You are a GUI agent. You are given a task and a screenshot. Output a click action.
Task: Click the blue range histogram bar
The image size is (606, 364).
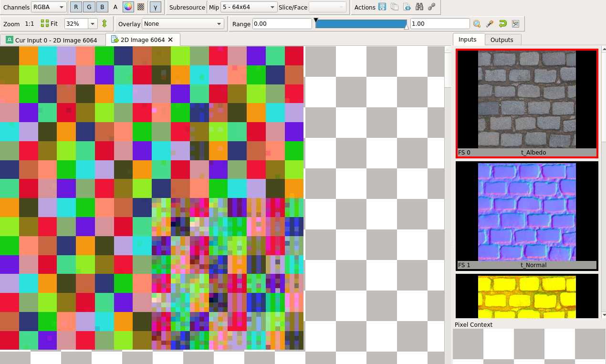tap(361, 24)
